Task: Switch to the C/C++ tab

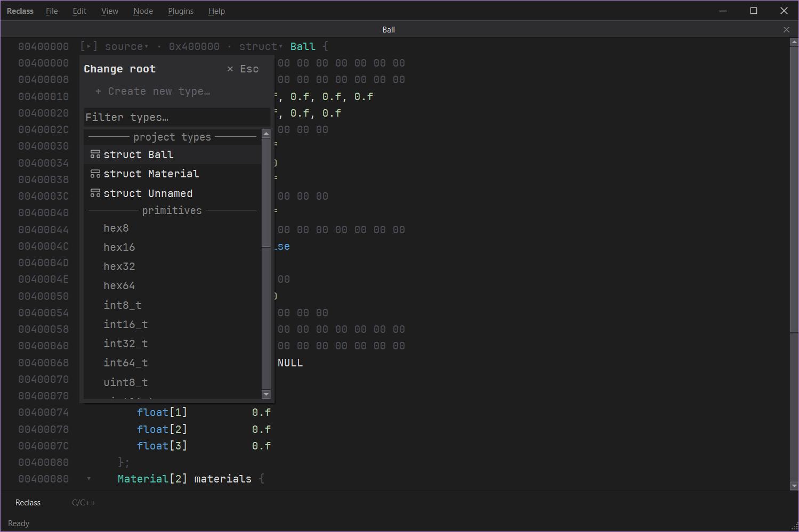Action: point(84,503)
